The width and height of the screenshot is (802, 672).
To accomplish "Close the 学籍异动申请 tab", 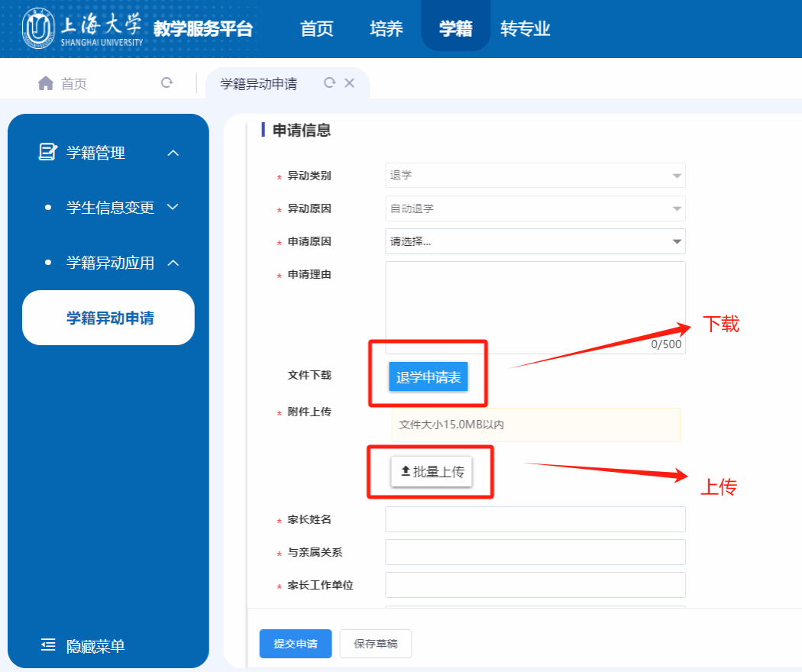I will 350,83.
